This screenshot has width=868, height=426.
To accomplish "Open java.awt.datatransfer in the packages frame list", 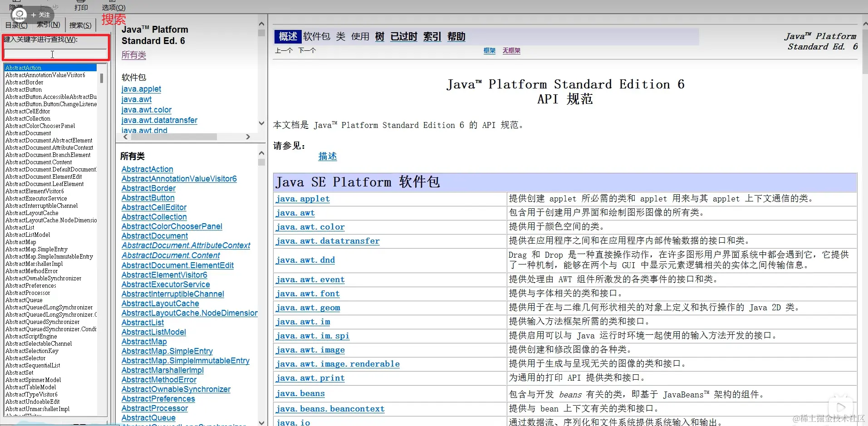I will coord(159,120).
